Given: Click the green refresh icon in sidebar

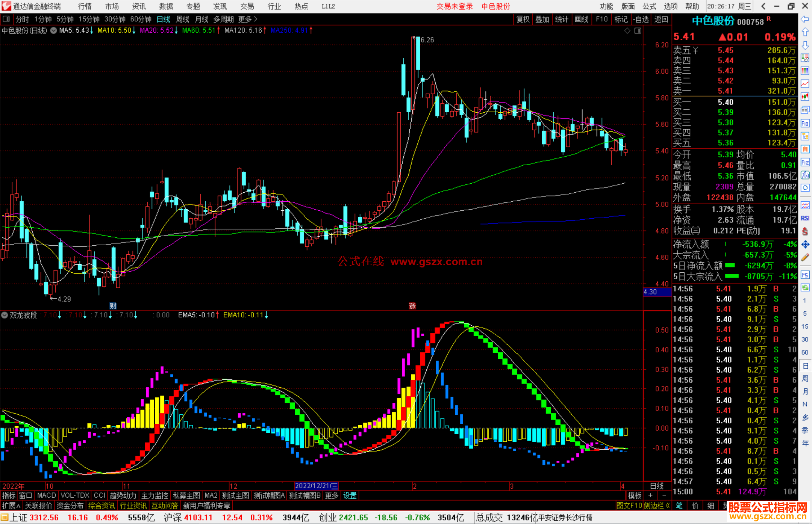Looking at the screenshot, I should pyautogui.click(x=805, y=288).
